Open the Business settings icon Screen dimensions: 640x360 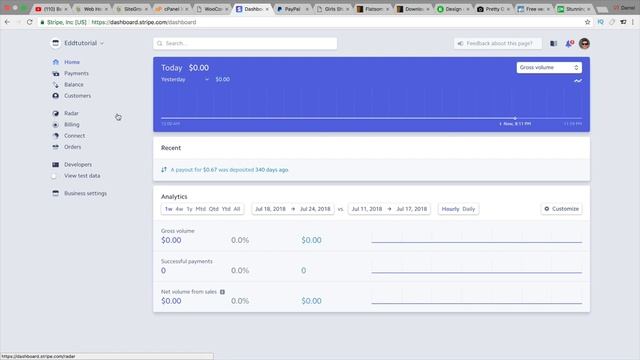pyautogui.click(x=56, y=193)
